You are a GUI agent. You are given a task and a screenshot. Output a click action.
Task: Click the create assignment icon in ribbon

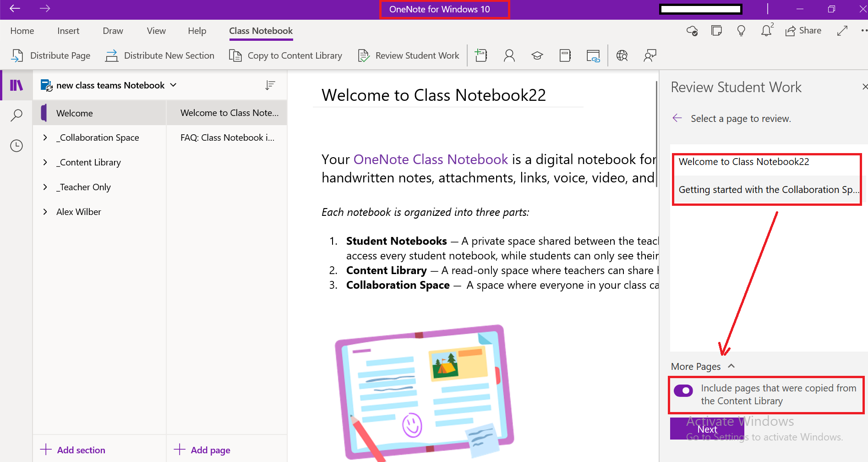[481, 55]
